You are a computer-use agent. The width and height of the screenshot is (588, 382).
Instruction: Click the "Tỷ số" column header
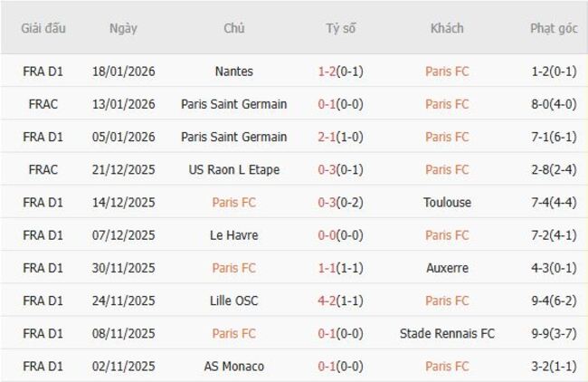click(341, 28)
